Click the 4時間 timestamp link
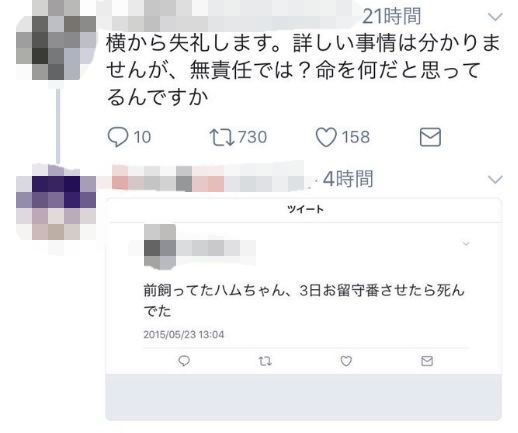Image resolution: width=518 pixels, height=433 pixels. pos(348,179)
